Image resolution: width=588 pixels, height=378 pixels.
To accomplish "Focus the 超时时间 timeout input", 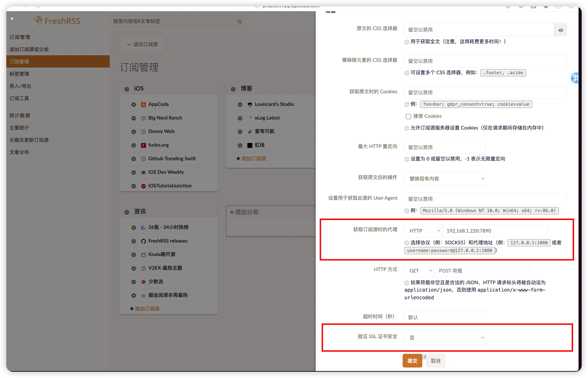I will tap(445, 317).
